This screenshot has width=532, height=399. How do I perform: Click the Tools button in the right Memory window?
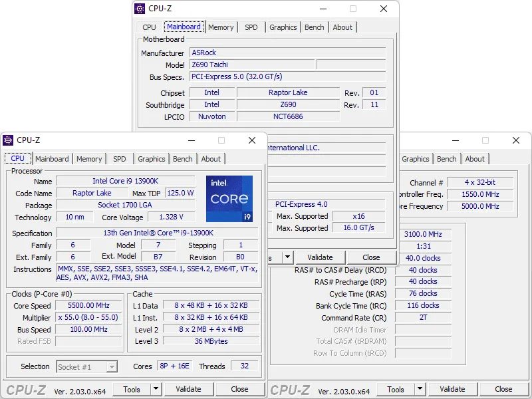coord(396,389)
